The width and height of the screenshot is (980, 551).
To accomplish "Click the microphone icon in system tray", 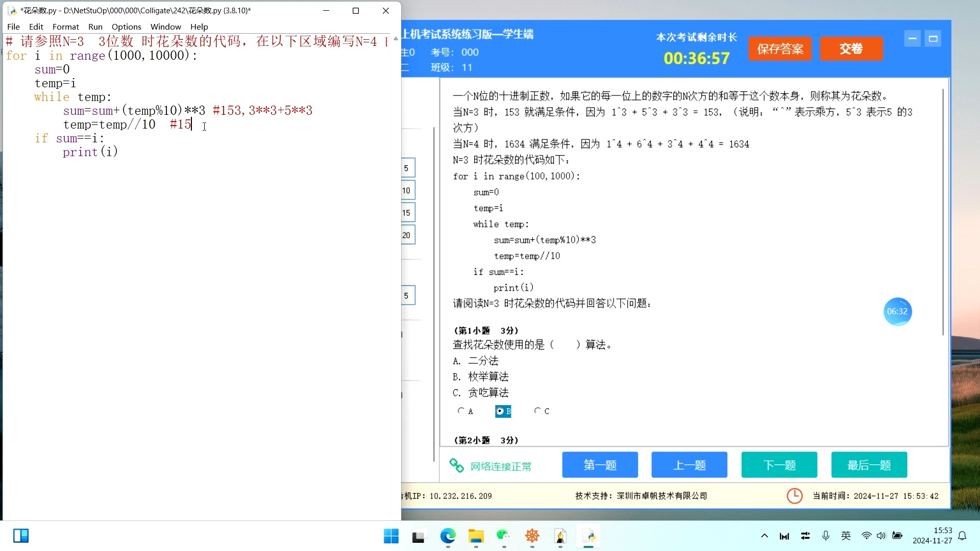I will (x=825, y=536).
